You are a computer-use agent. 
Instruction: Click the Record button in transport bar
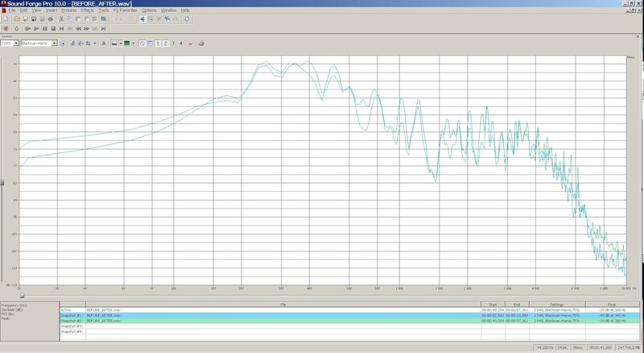(6, 28)
